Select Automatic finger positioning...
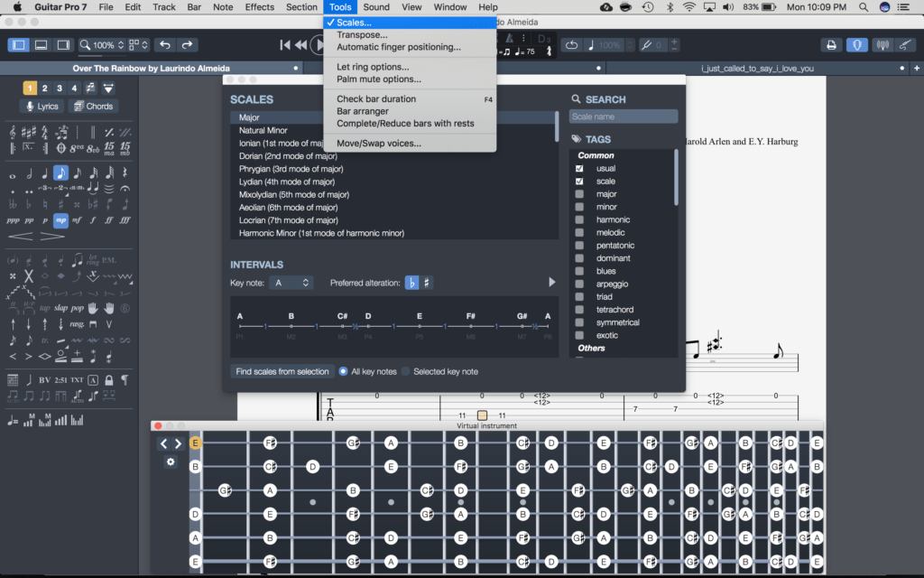Viewport: 924px width, 578px height. (398, 47)
